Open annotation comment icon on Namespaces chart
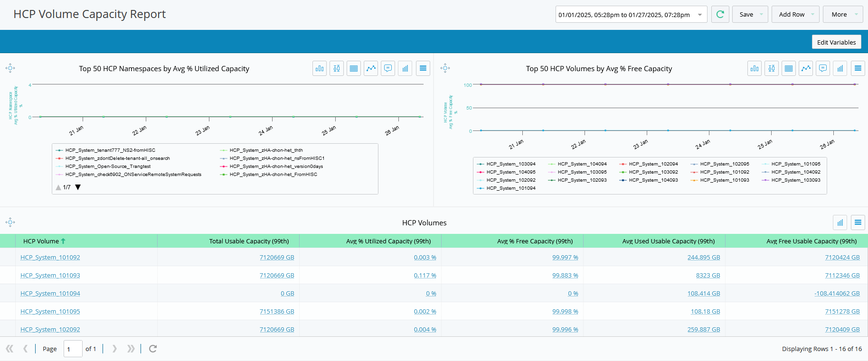The width and height of the screenshot is (868, 361). click(x=388, y=68)
